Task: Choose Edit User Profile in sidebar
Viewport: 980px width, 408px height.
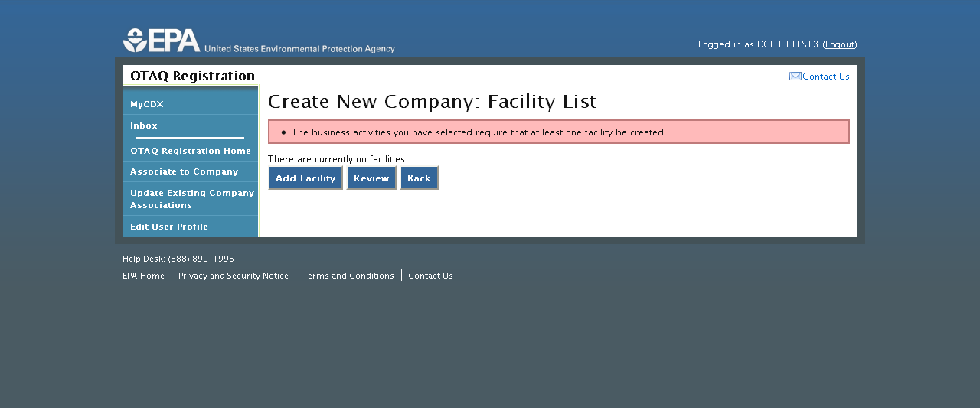Action: (169, 227)
